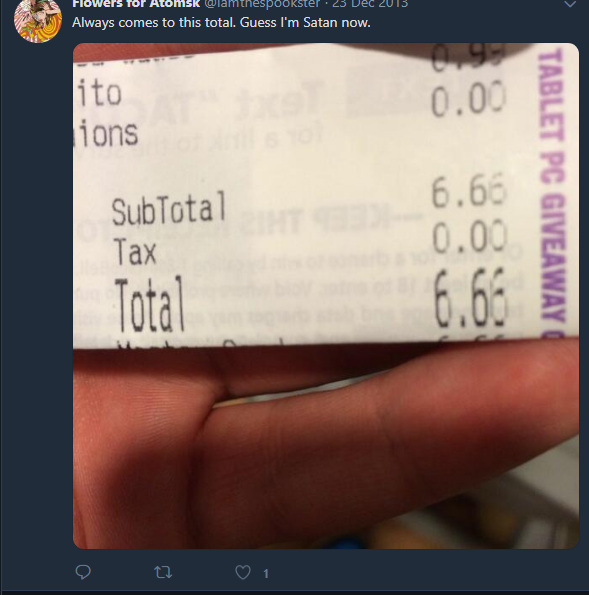Viewport: 589px width, 595px height.
Task: Open the receipt photo in full view
Action: 326,296
